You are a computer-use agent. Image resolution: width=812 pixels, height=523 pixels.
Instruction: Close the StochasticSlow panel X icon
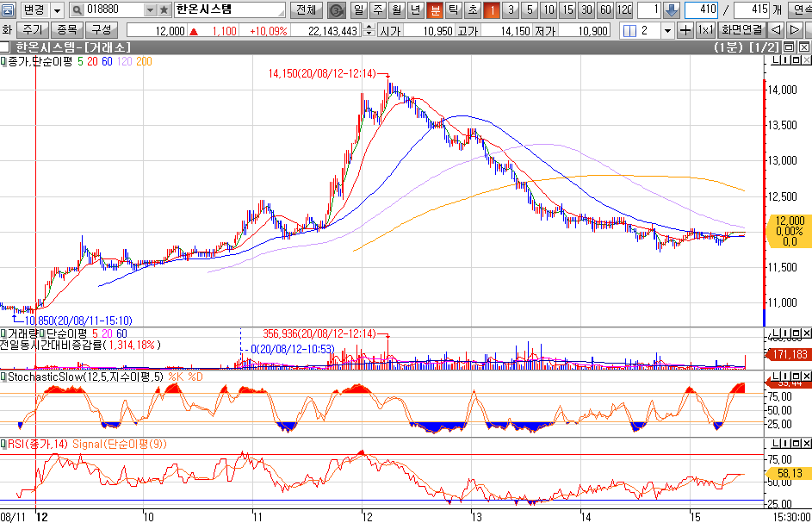[807, 377]
